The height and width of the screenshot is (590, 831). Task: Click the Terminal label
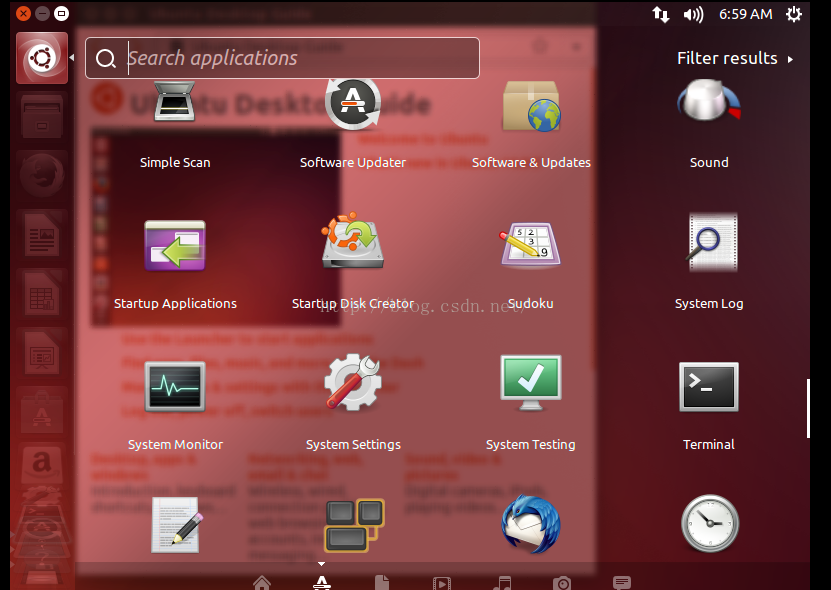click(709, 444)
